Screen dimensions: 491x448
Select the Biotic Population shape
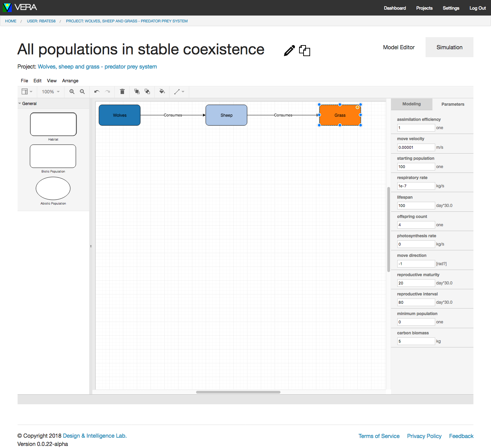(53, 156)
